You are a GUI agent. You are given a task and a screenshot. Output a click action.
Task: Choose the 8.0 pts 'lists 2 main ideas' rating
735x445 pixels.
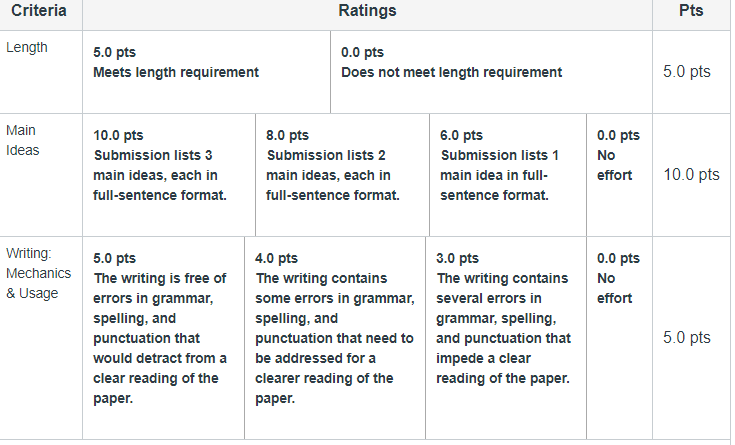coord(342,175)
